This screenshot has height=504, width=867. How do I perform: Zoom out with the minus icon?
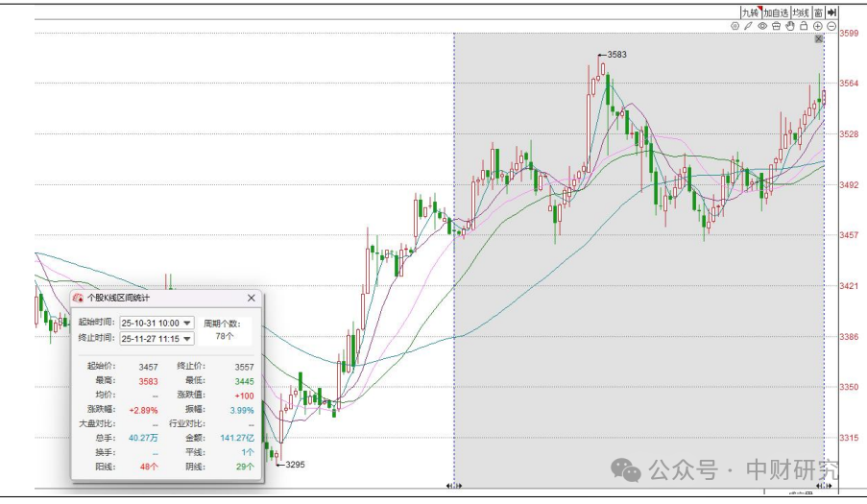click(x=831, y=26)
